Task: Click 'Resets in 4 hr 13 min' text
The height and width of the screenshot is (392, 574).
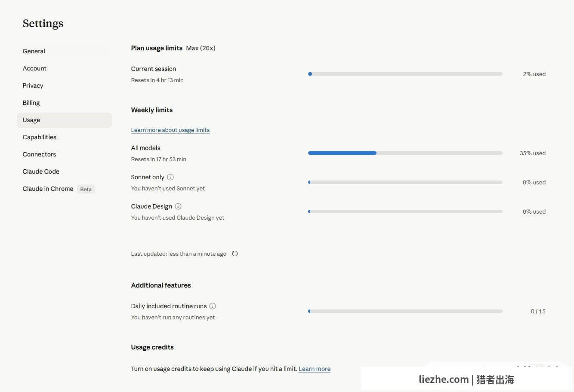Action: click(x=157, y=80)
